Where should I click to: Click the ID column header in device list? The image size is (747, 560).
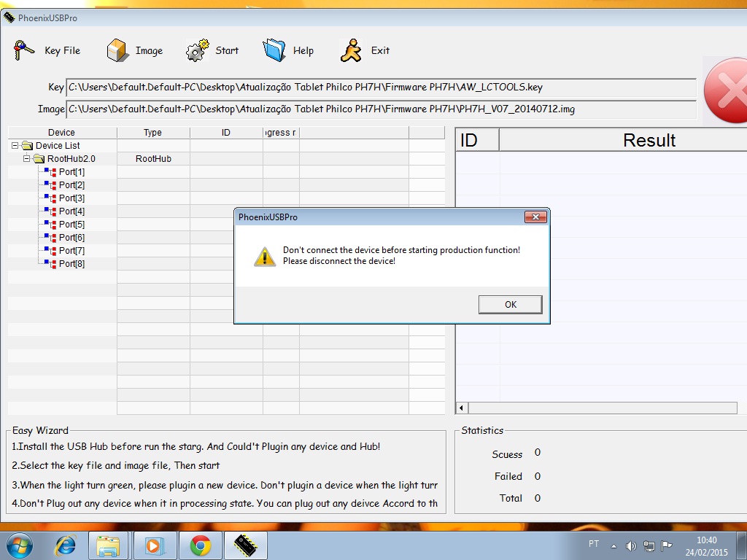coord(226,133)
